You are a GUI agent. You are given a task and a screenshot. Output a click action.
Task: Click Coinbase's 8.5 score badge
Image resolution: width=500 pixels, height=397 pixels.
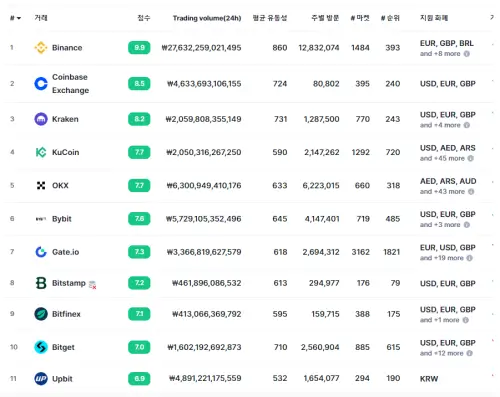point(139,83)
